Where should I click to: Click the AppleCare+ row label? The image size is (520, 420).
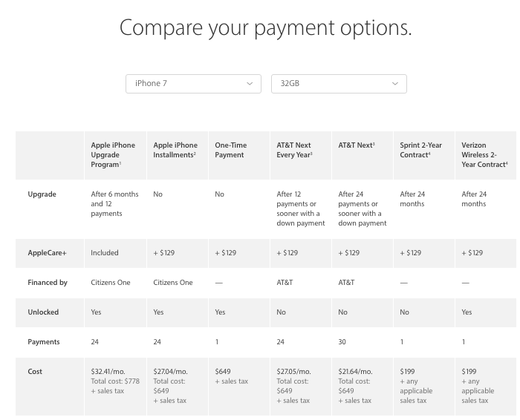[48, 253]
